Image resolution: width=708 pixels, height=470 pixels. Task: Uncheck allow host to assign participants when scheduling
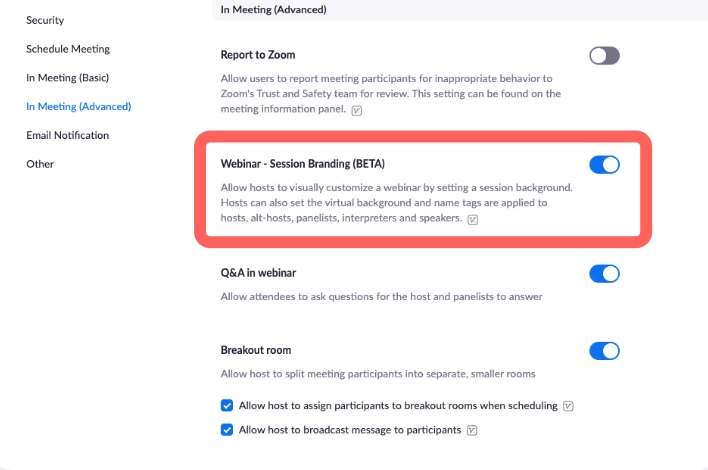(x=227, y=406)
